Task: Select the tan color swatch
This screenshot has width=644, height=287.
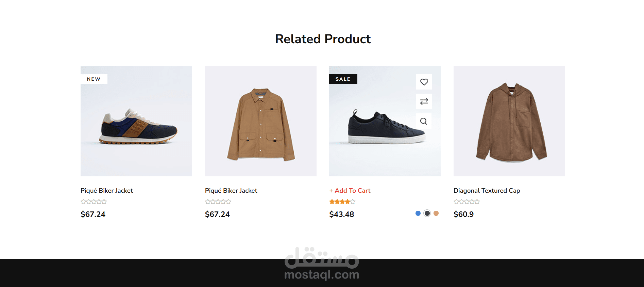Action: (x=436, y=213)
